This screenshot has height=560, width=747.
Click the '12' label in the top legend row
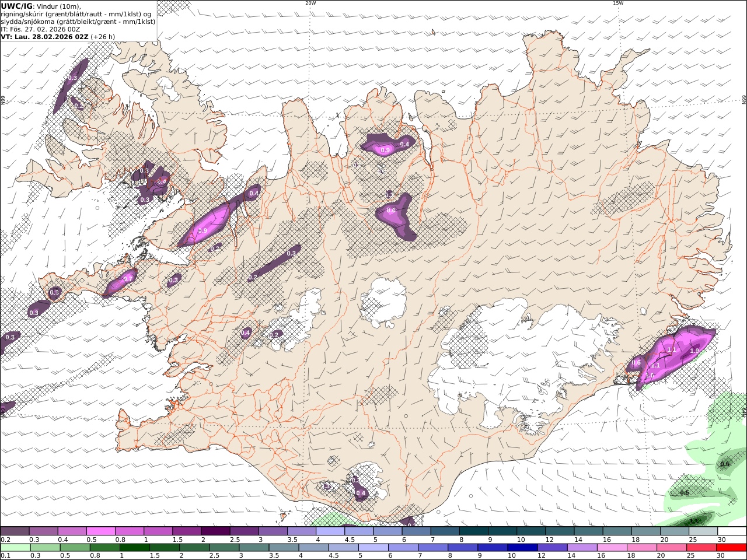tap(549, 540)
